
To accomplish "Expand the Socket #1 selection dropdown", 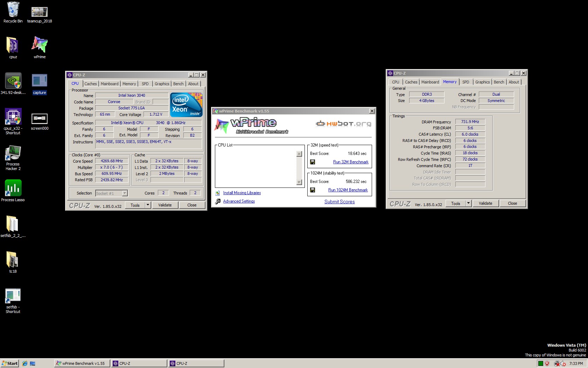I will click(125, 193).
